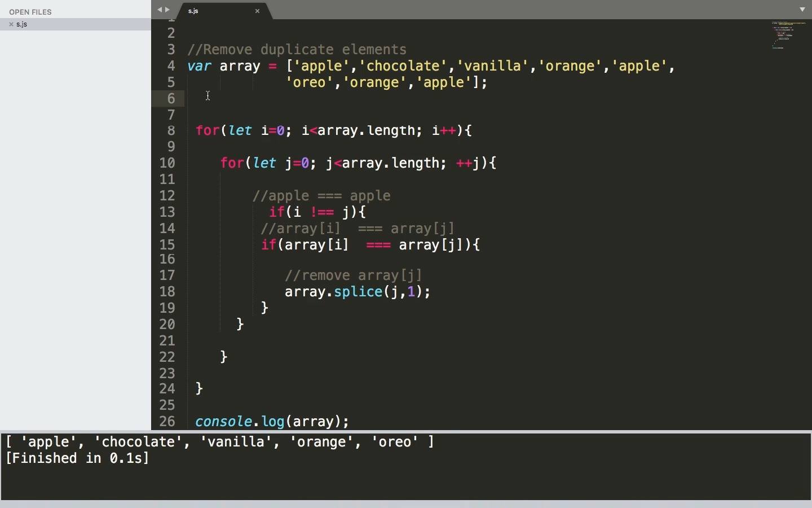Screen dimensions: 812x508
Task: Click line number 15 in the gutter
Action: click(167, 245)
